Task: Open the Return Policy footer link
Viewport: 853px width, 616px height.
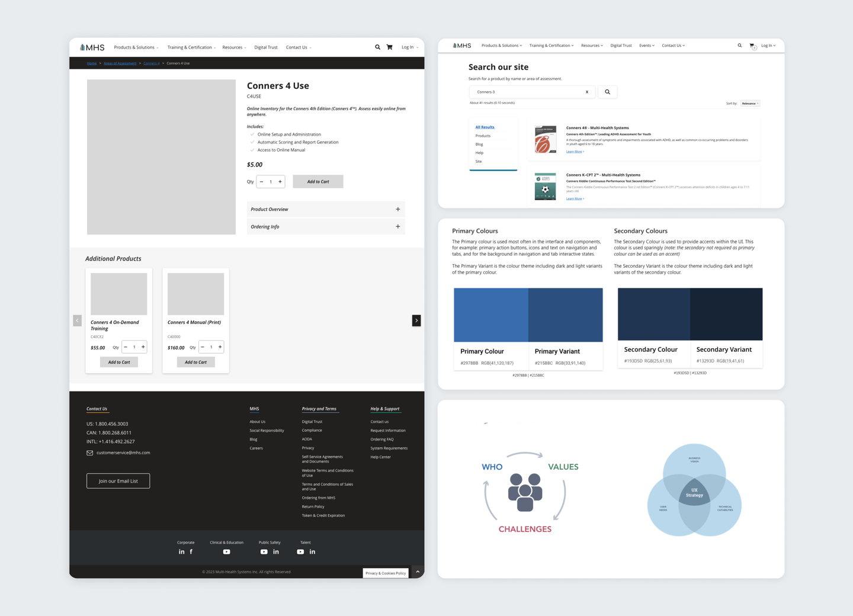Action: pos(313,506)
